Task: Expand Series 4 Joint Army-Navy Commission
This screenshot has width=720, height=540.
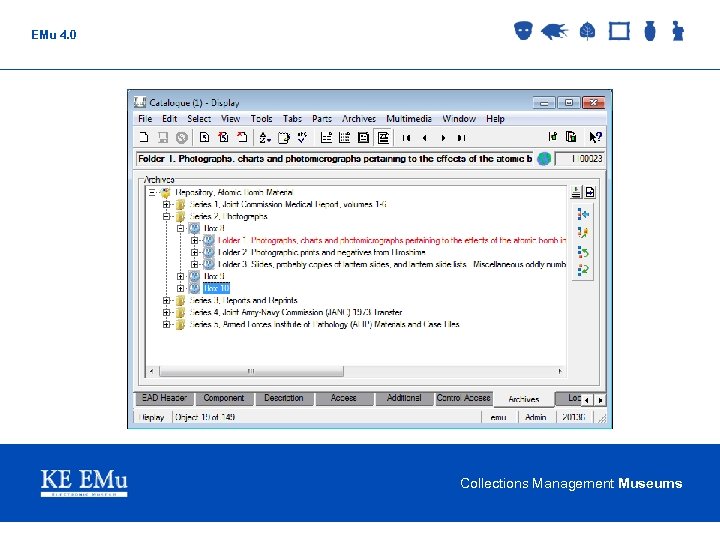Action: pos(166,312)
